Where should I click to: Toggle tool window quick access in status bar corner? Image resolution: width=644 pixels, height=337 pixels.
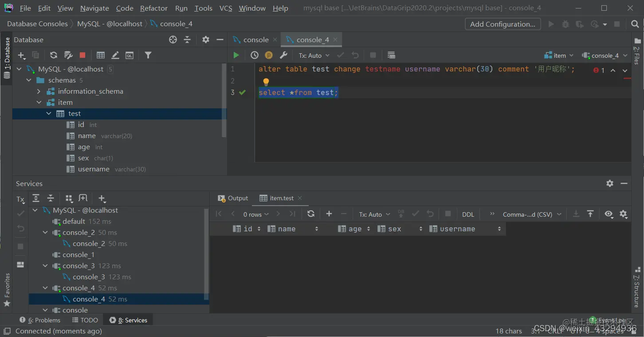(7, 331)
